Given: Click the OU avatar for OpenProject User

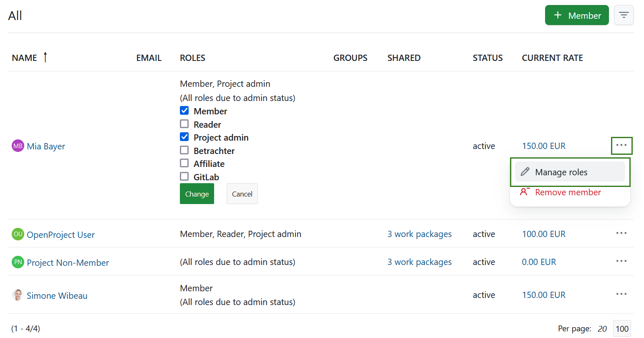Looking at the screenshot, I should pos(17,234).
